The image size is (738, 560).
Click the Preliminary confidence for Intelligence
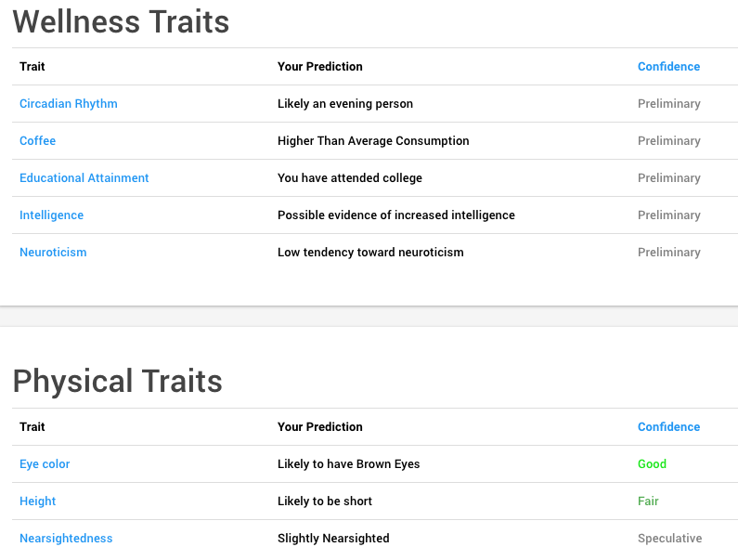click(668, 215)
